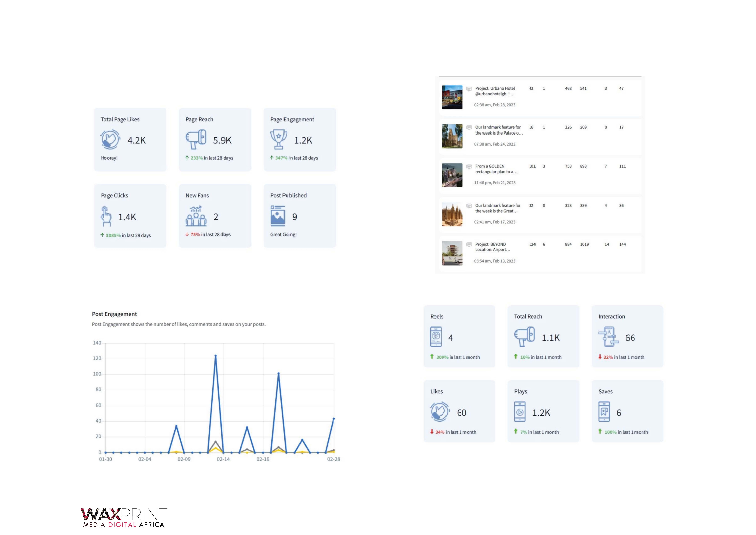This screenshot has width=756, height=535.
Task: Open the From a GOLDEN post thumbnail
Action: click(452, 175)
